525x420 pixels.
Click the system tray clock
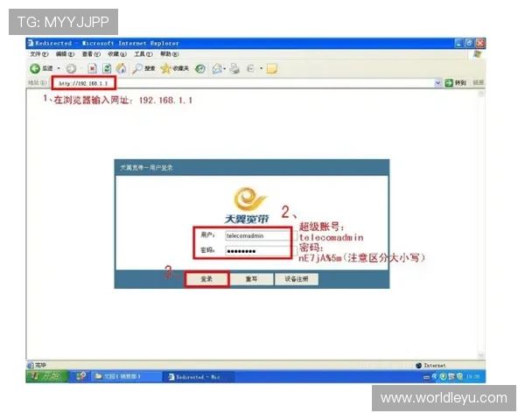point(472,377)
